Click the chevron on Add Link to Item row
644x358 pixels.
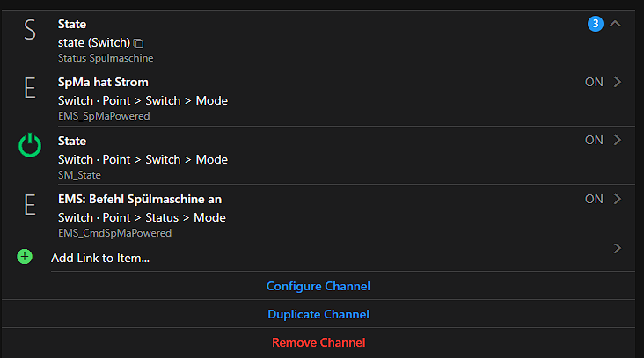(617, 249)
